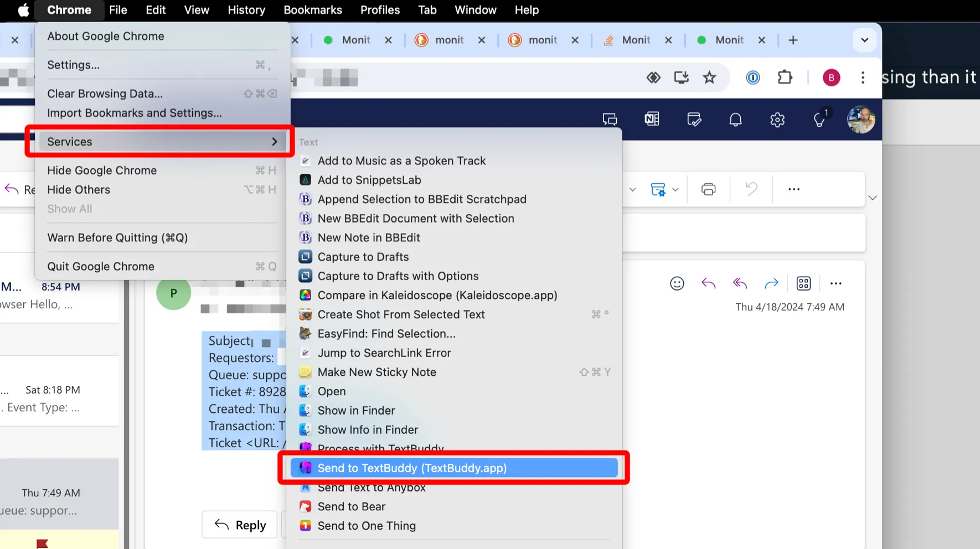This screenshot has width=980, height=549.
Task: Open the tab search dropdown chevron
Action: click(864, 40)
